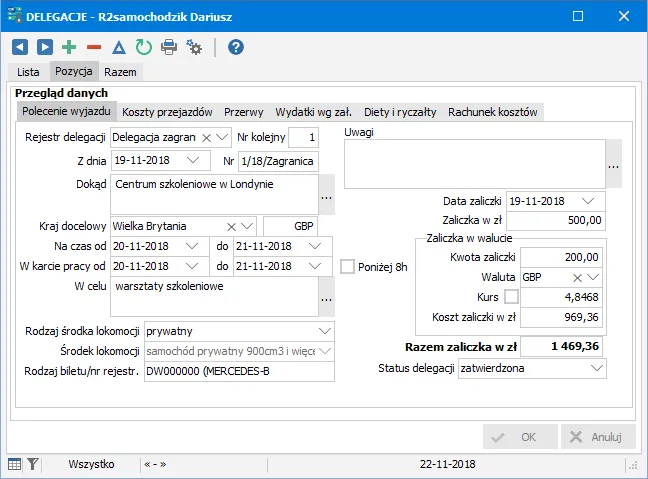Go to the next record arrow
Viewport: 648px width, 479px height.
pyautogui.click(x=44, y=47)
